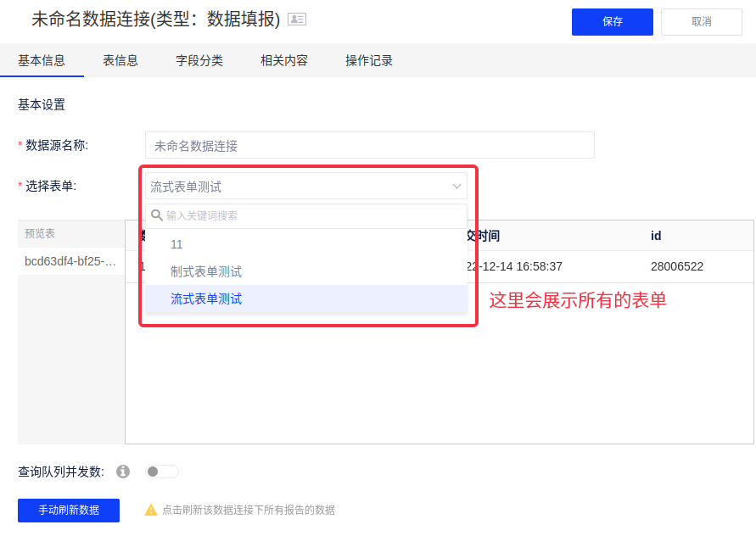
Task: Click the info icon next to 查询队列并发数
Action: (123, 472)
